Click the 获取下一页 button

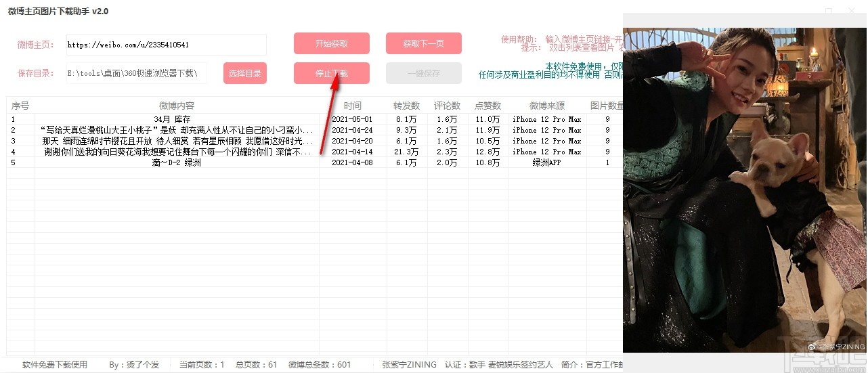point(424,43)
